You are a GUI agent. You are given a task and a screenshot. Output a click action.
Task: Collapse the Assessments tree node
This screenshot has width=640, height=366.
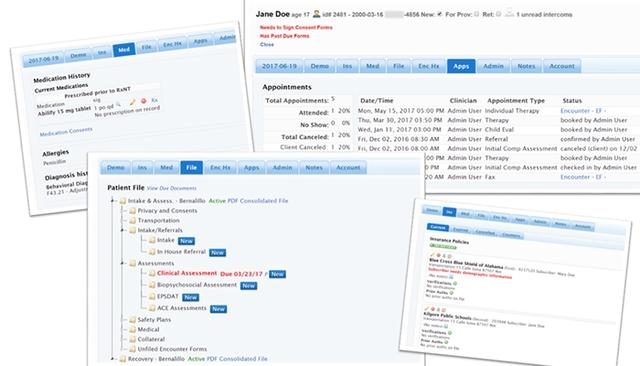[x=122, y=263]
